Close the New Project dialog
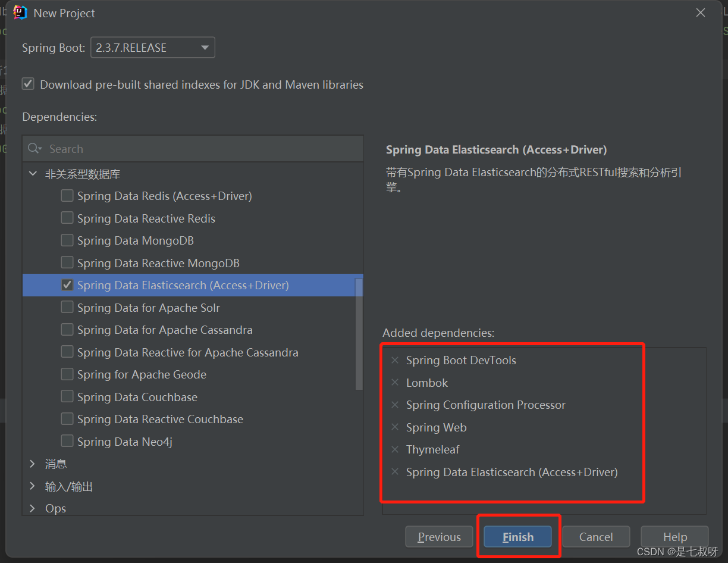The width and height of the screenshot is (728, 563). pyautogui.click(x=701, y=12)
